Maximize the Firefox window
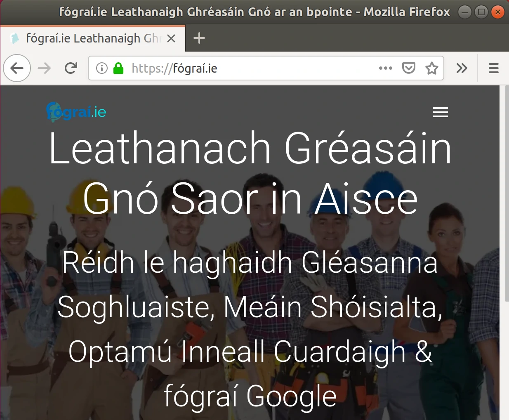Screen dimensions: 509x420 tap(481, 12)
